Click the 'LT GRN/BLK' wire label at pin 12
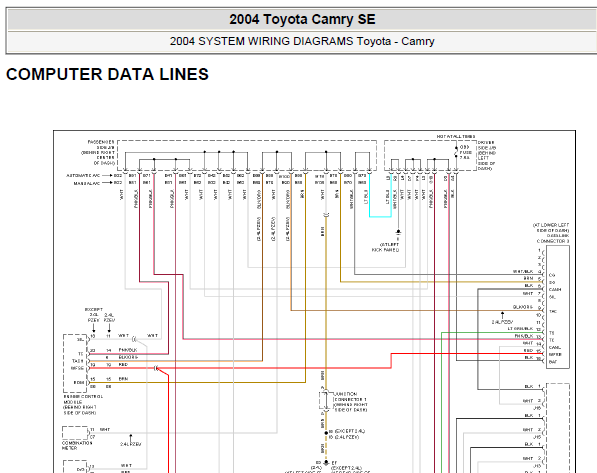 [520, 329]
